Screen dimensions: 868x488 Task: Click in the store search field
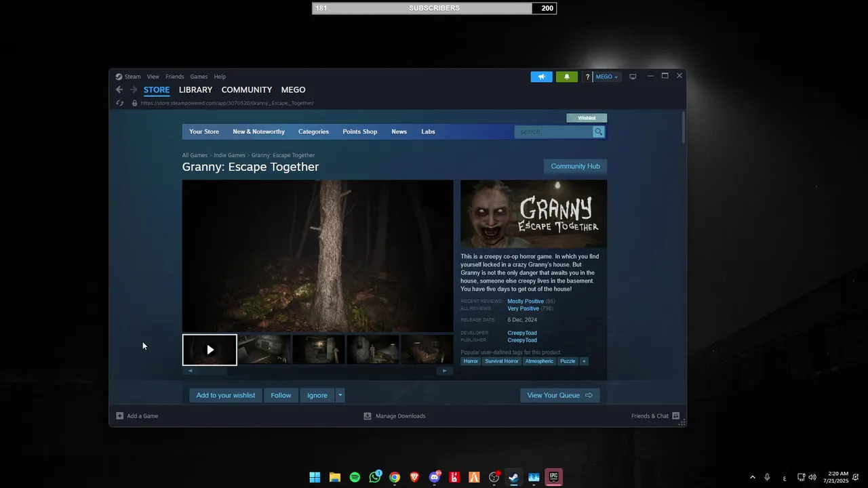pos(553,131)
